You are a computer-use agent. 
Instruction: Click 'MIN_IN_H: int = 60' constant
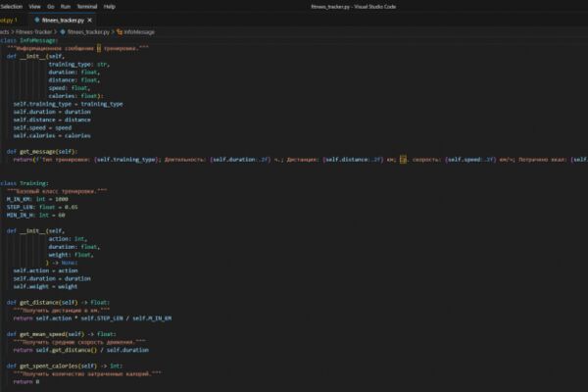(35, 216)
